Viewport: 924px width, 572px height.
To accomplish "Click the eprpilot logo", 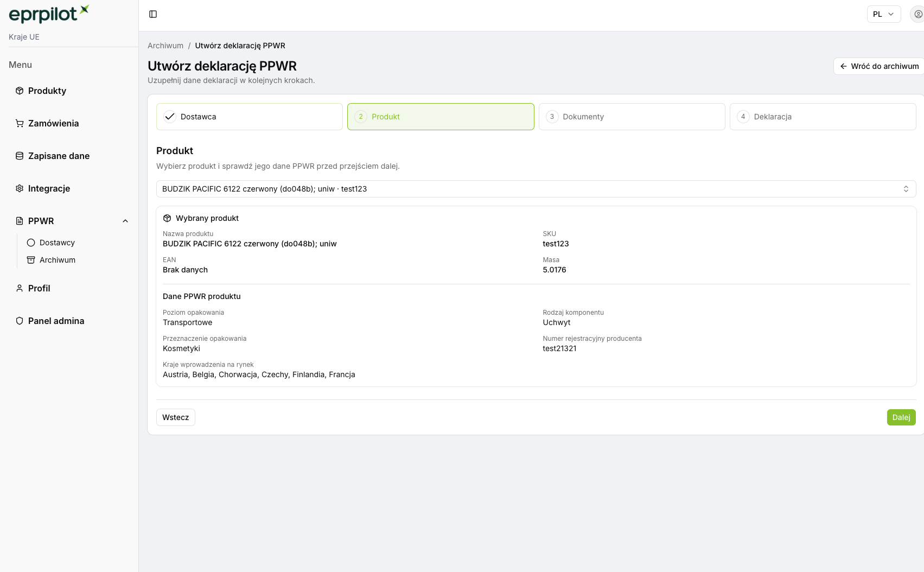I will 49,14.
